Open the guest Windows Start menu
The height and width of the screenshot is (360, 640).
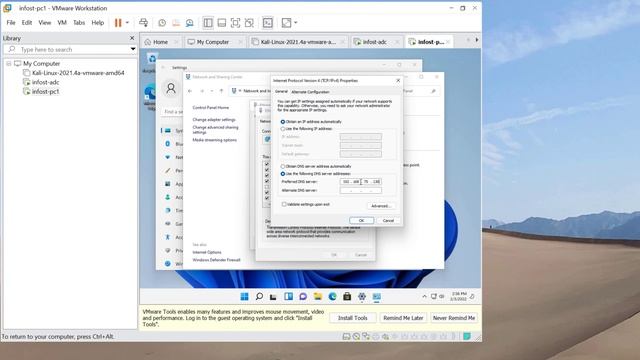(244, 297)
